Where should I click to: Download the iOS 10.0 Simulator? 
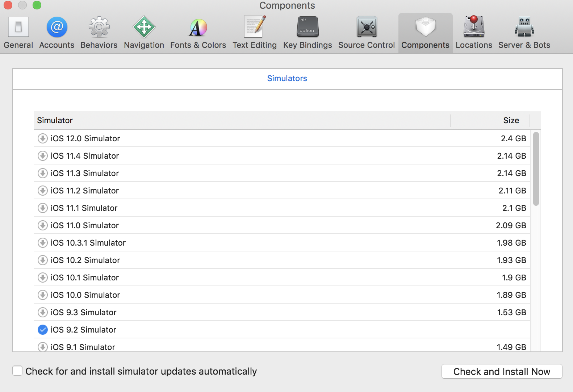click(43, 295)
